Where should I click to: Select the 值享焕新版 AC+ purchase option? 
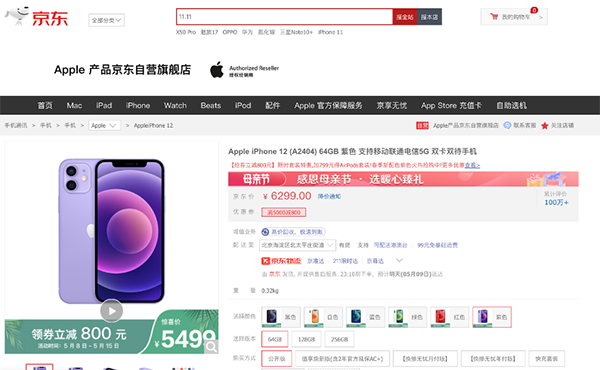pyautogui.click(x=342, y=359)
